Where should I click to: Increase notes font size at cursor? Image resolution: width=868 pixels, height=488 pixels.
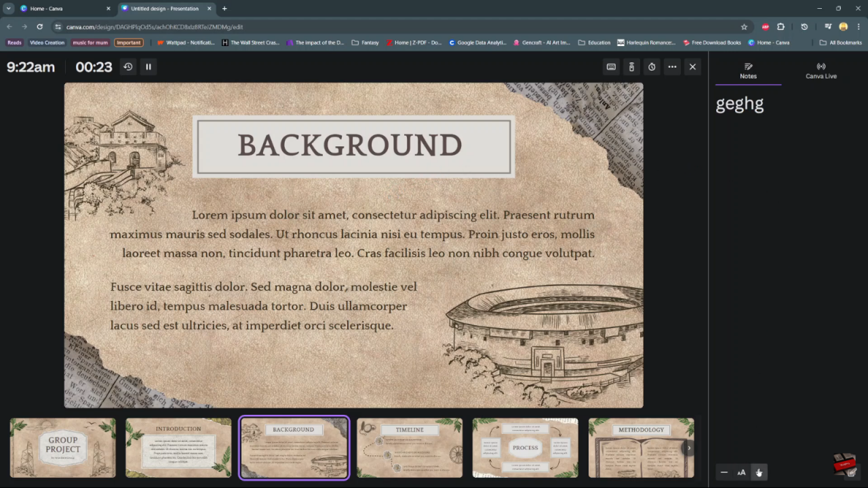759,472
